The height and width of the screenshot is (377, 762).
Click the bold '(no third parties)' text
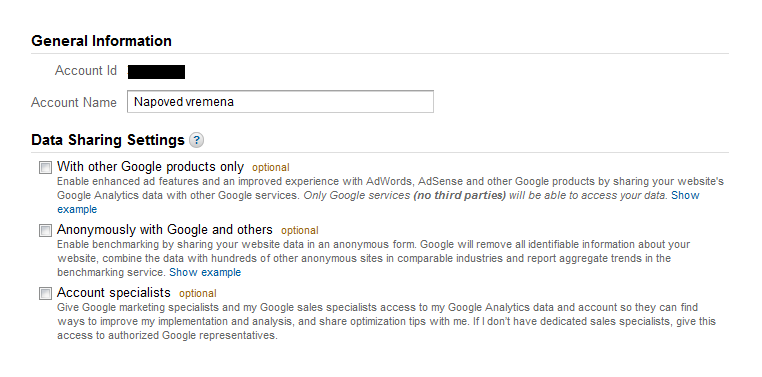(460, 195)
